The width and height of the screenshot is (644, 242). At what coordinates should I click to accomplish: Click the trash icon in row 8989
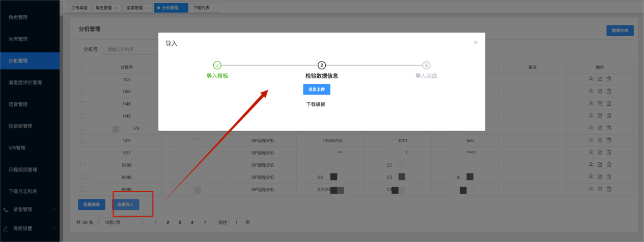click(x=608, y=189)
